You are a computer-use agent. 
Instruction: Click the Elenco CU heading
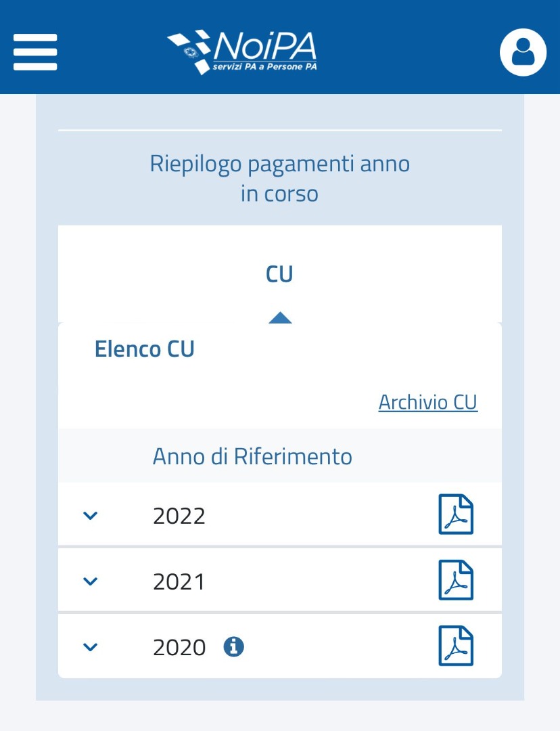pyautogui.click(x=144, y=349)
